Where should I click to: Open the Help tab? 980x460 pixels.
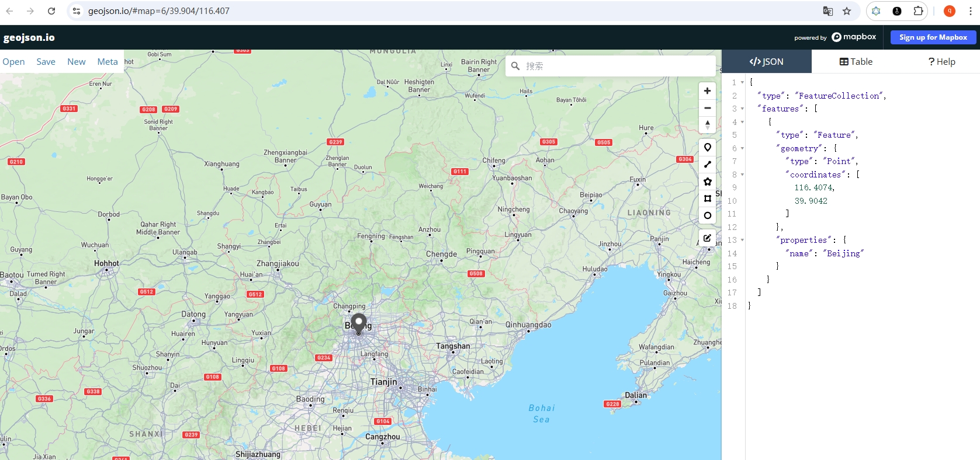point(941,61)
